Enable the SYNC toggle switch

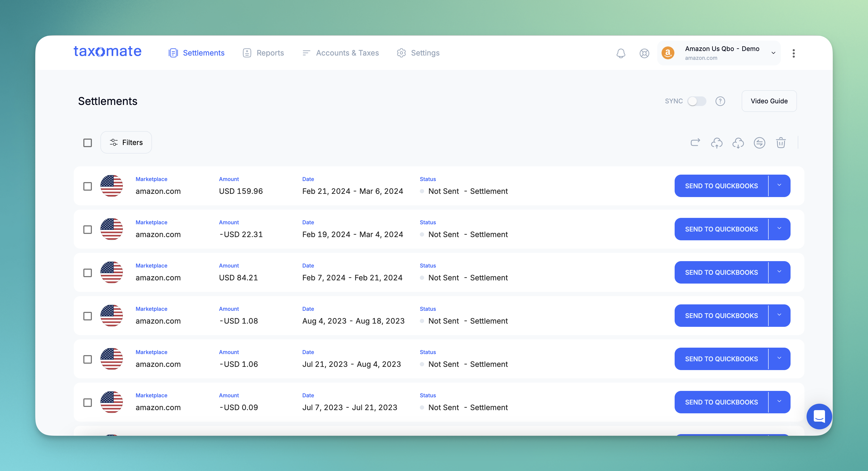[x=697, y=101]
